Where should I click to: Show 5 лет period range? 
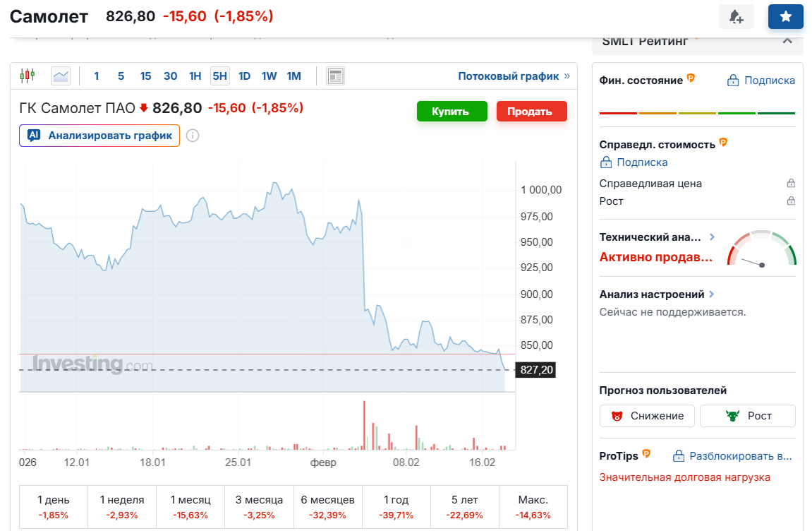pyautogui.click(x=465, y=506)
